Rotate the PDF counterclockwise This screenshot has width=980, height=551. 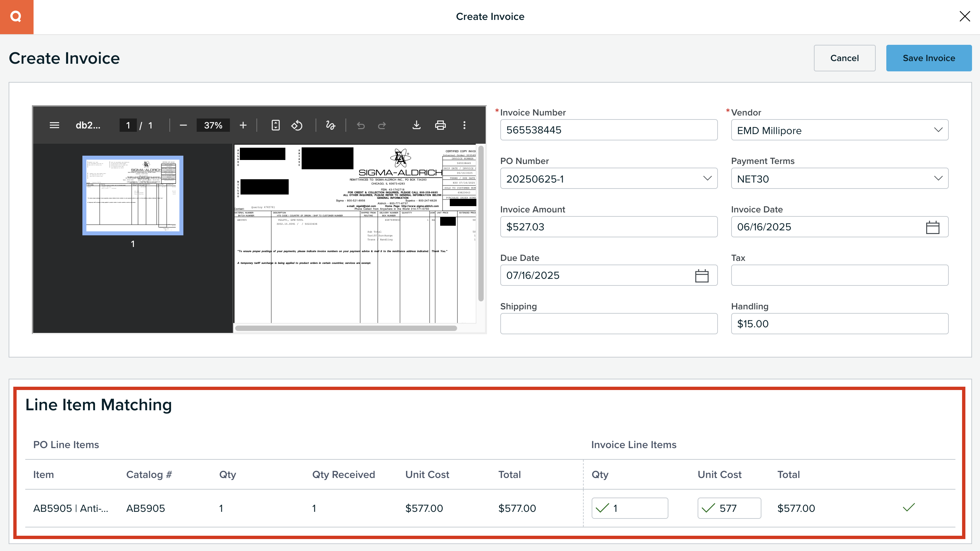(x=297, y=125)
